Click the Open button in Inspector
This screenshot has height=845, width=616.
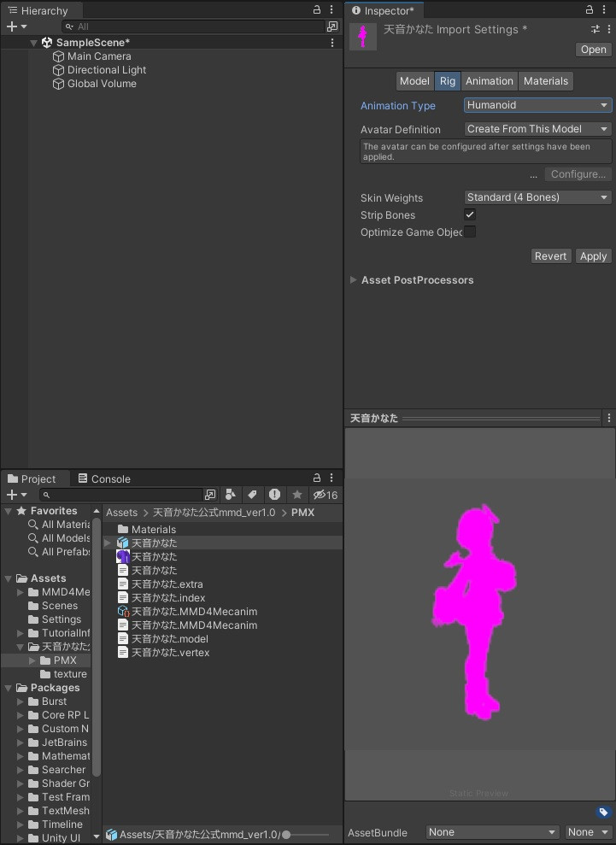(594, 50)
